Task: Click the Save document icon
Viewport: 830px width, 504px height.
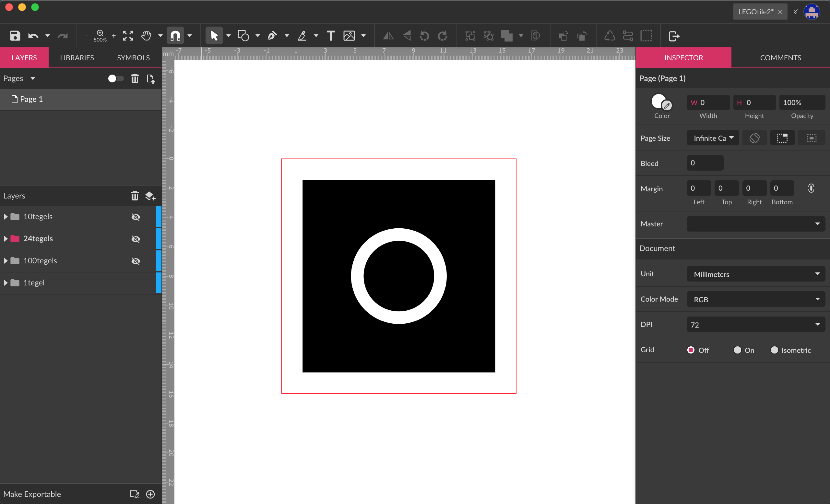Action: pyautogui.click(x=15, y=36)
